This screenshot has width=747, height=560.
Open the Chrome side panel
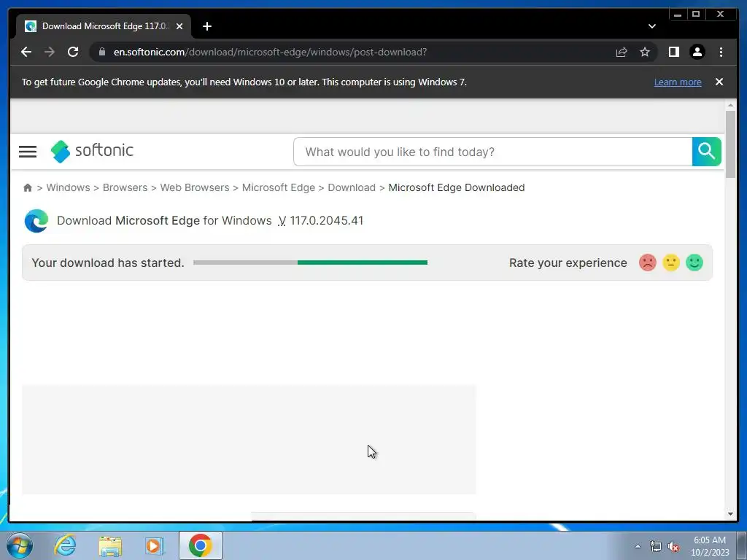click(673, 52)
